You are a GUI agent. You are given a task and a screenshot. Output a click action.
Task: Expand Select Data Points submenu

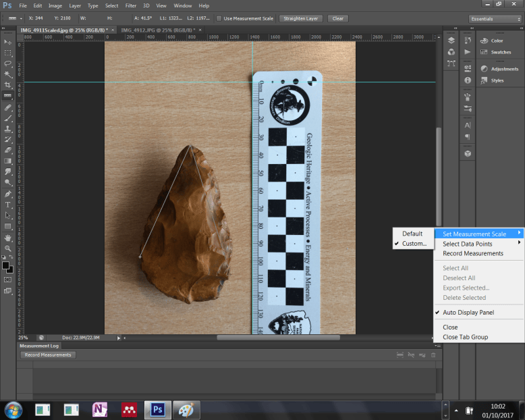pos(479,244)
